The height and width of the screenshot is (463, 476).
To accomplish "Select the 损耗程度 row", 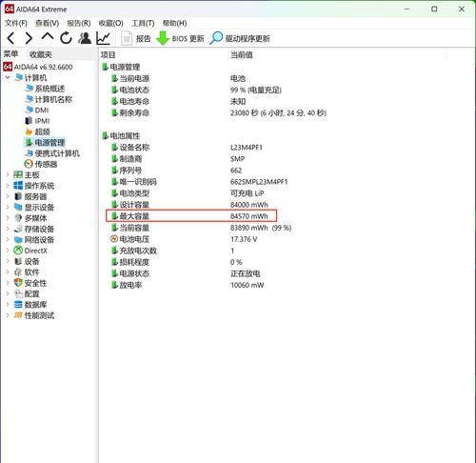I will [x=176, y=262].
